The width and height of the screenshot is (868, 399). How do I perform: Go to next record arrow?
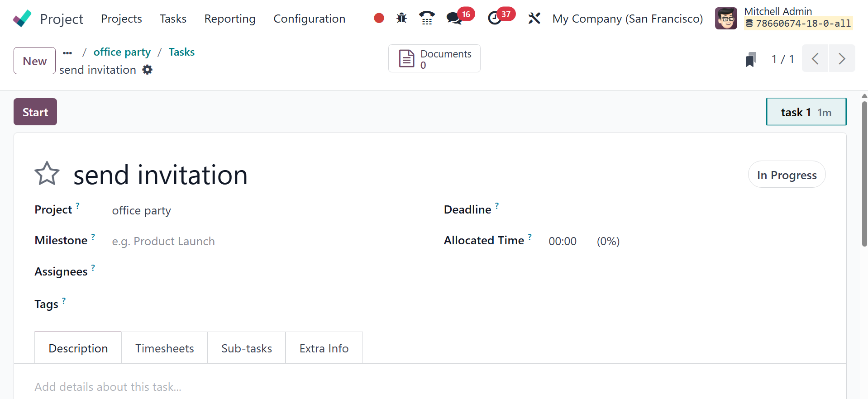[841, 59]
